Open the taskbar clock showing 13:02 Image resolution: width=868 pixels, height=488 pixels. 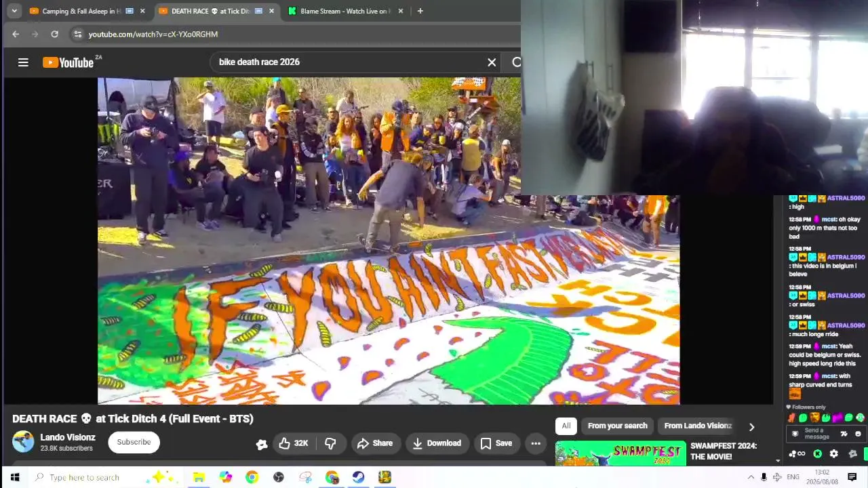click(x=822, y=477)
